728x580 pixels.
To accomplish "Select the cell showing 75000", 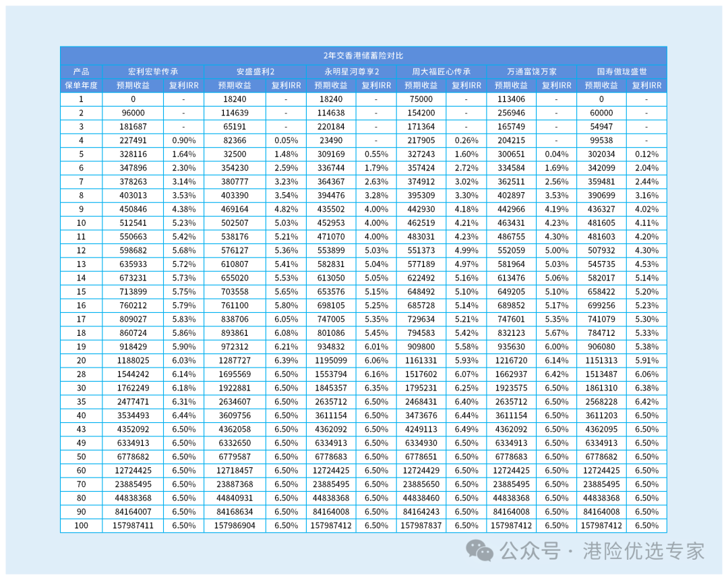I will tap(421, 99).
